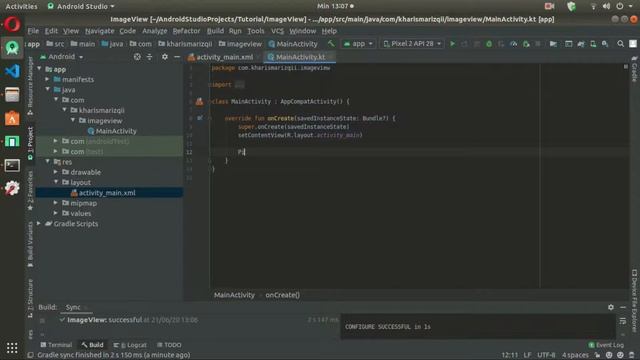Open the profiler from the toolbar
Viewport: 640px width, 360px height.
pyautogui.click(x=513, y=43)
